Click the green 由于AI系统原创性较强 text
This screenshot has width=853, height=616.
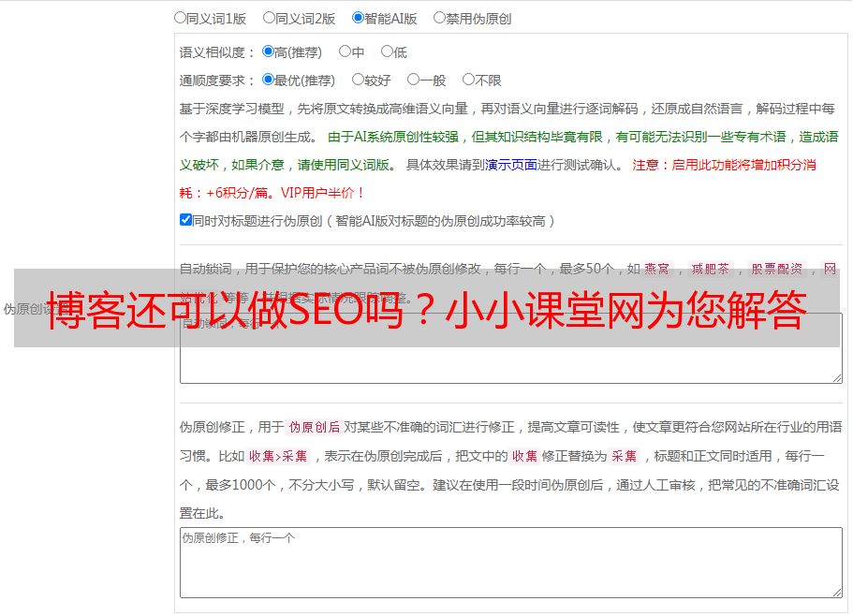coord(393,137)
